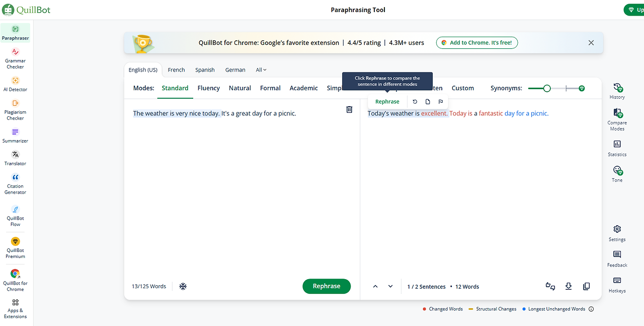Switch to the German language tab
This screenshot has height=326, width=644.
click(235, 70)
